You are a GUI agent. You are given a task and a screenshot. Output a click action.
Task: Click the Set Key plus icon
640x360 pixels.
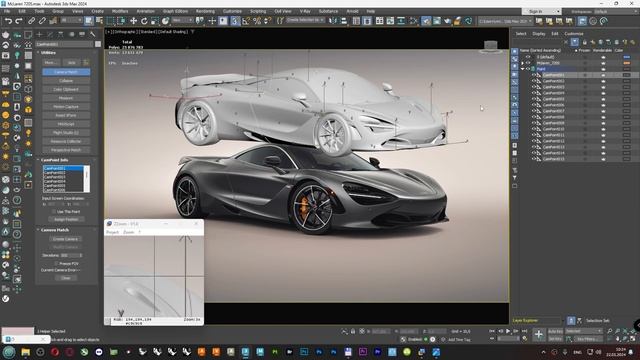click(538, 335)
